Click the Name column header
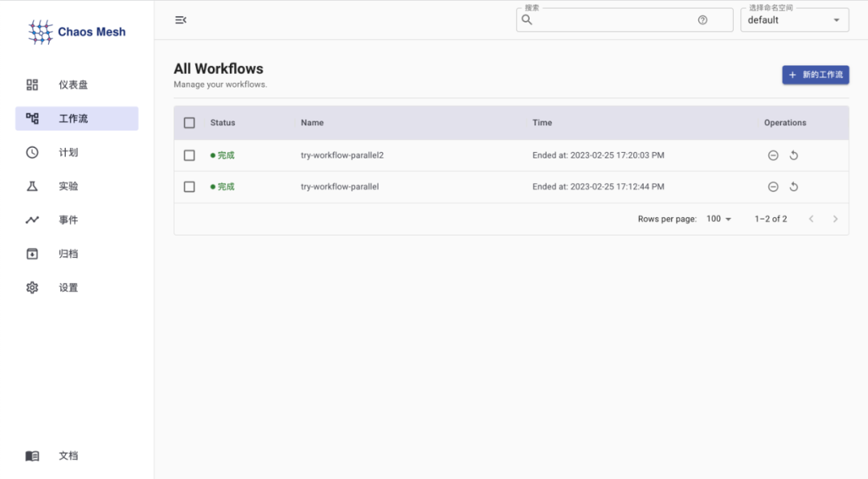This screenshot has width=868, height=479. [312, 123]
